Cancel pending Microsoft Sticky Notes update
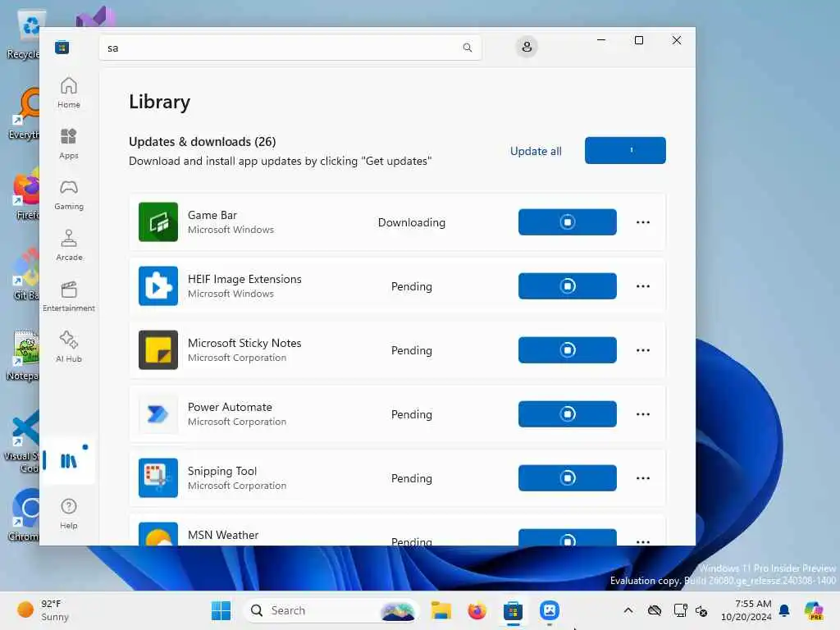The image size is (840, 630). click(x=568, y=349)
